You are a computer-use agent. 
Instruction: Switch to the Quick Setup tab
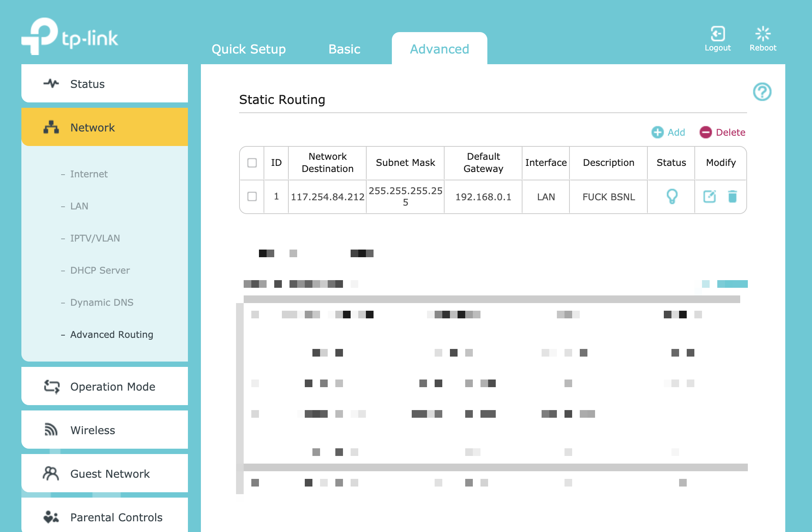(249, 49)
